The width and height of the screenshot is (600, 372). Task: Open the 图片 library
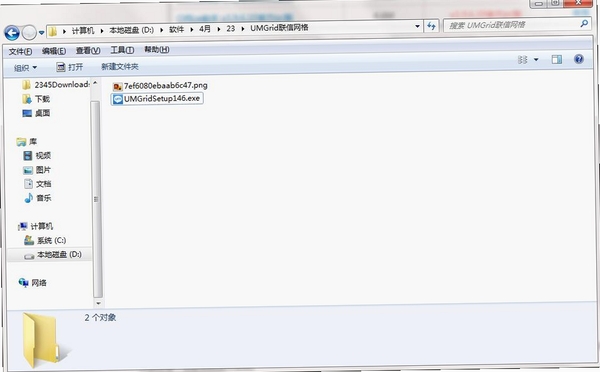[37, 170]
